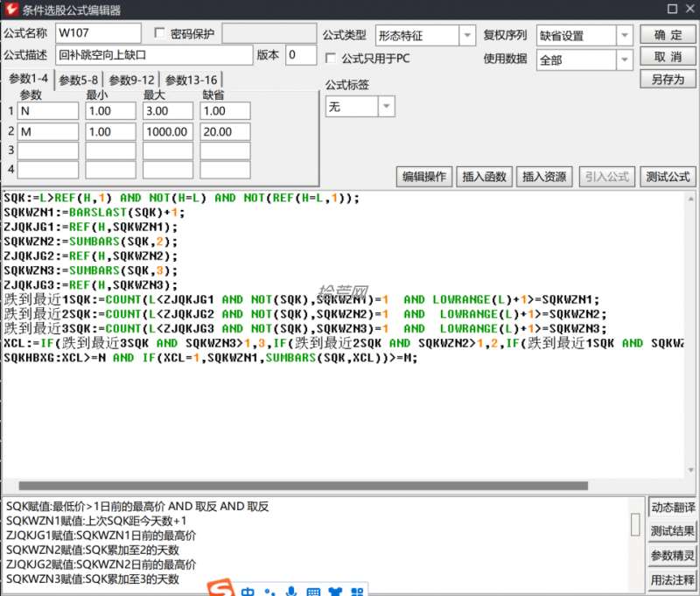Click parameter 2 name field M
The height and width of the screenshot is (596, 700).
48,131
